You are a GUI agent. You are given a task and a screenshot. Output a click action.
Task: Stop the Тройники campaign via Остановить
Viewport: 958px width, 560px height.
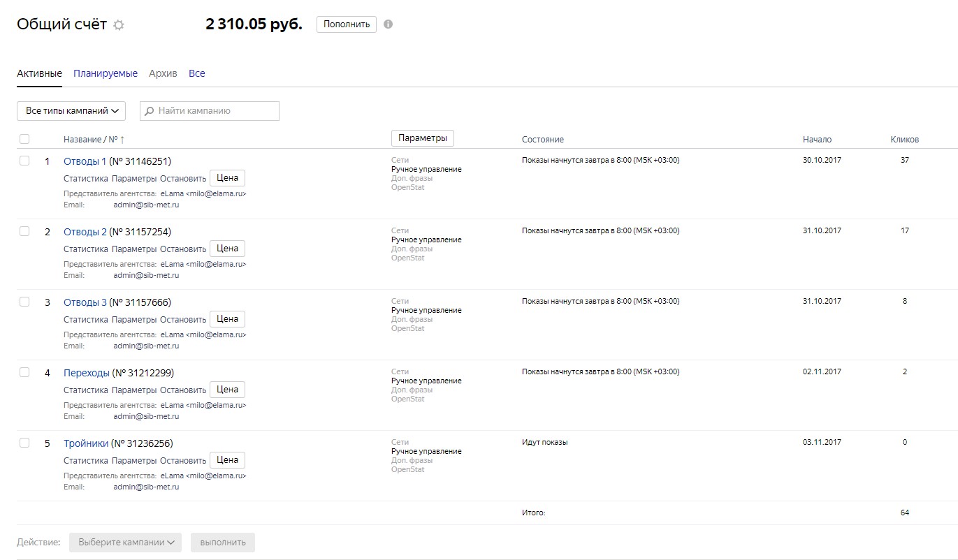tap(183, 461)
